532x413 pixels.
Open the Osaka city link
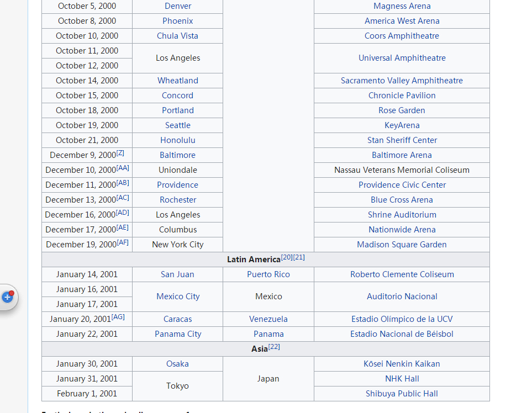[177, 364]
